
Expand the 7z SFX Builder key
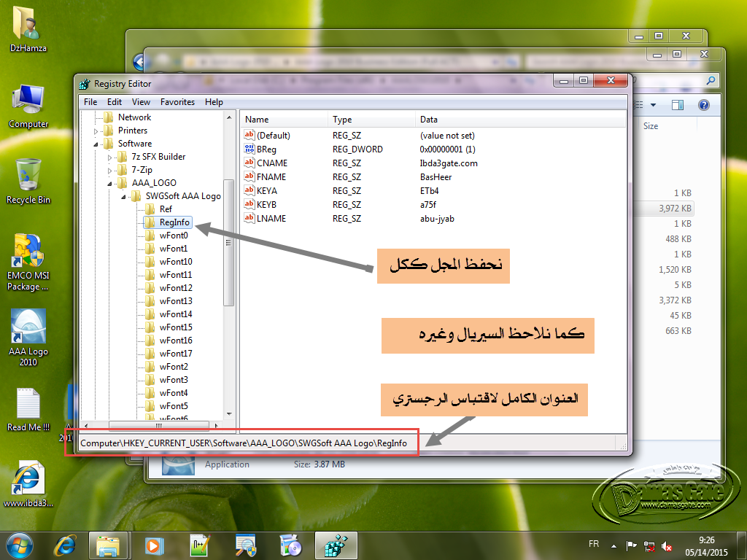tap(109, 157)
